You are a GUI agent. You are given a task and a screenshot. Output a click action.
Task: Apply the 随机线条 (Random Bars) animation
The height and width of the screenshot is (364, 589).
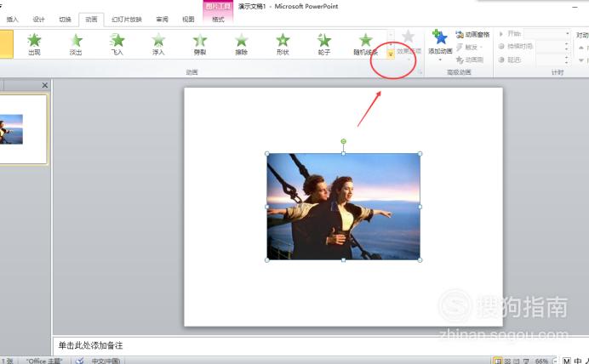tap(365, 44)
